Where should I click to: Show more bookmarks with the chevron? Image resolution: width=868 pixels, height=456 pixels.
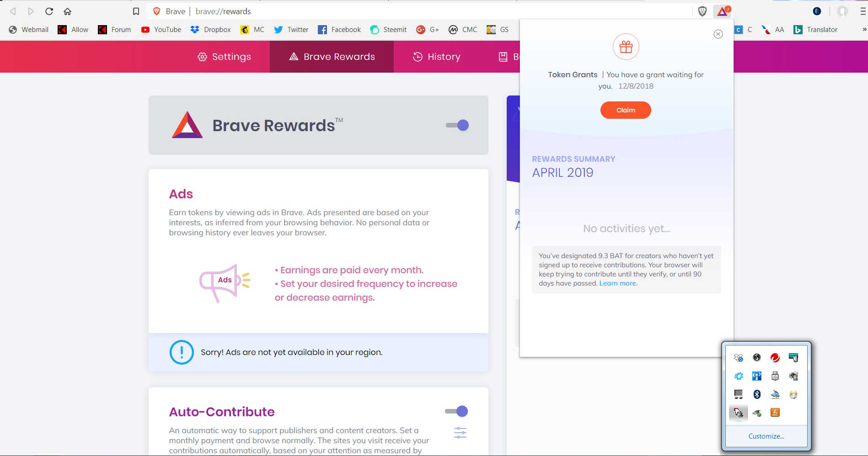pyautogui.click(x=864, y=30)
